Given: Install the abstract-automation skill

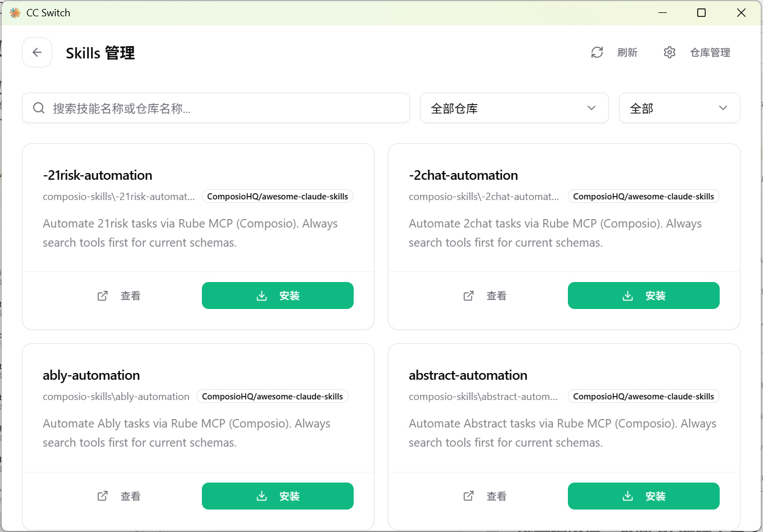Looking at the screenshot, I should coord(644,496).
